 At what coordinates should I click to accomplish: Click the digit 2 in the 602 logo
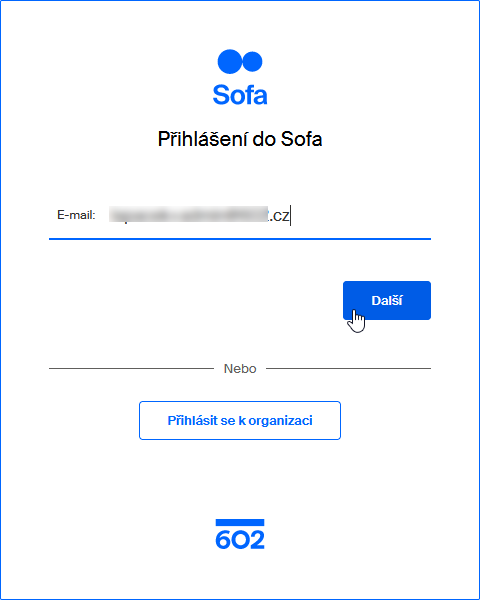257,540
